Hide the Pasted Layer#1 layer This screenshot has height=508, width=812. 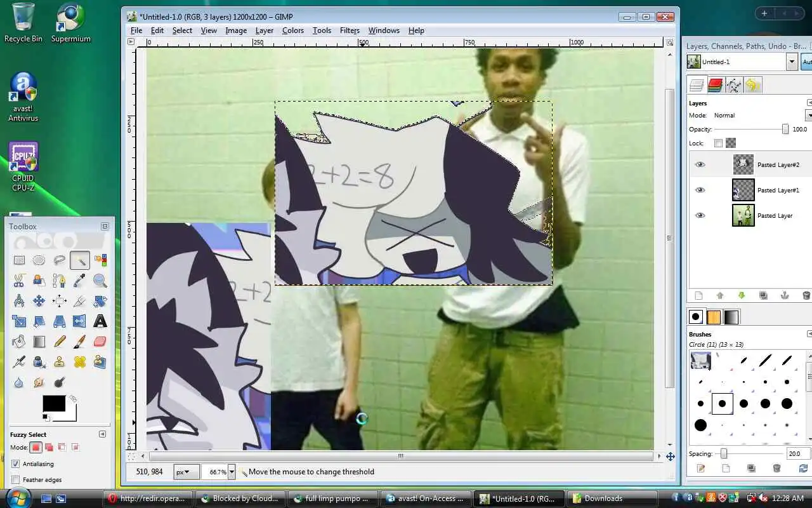[700, 190]
